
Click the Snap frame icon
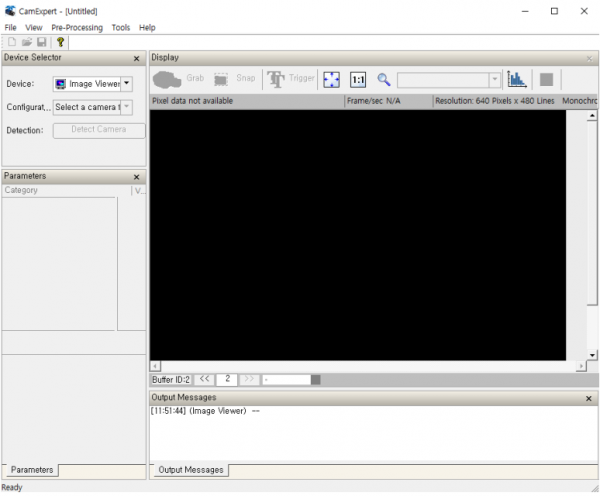[221, 80]
